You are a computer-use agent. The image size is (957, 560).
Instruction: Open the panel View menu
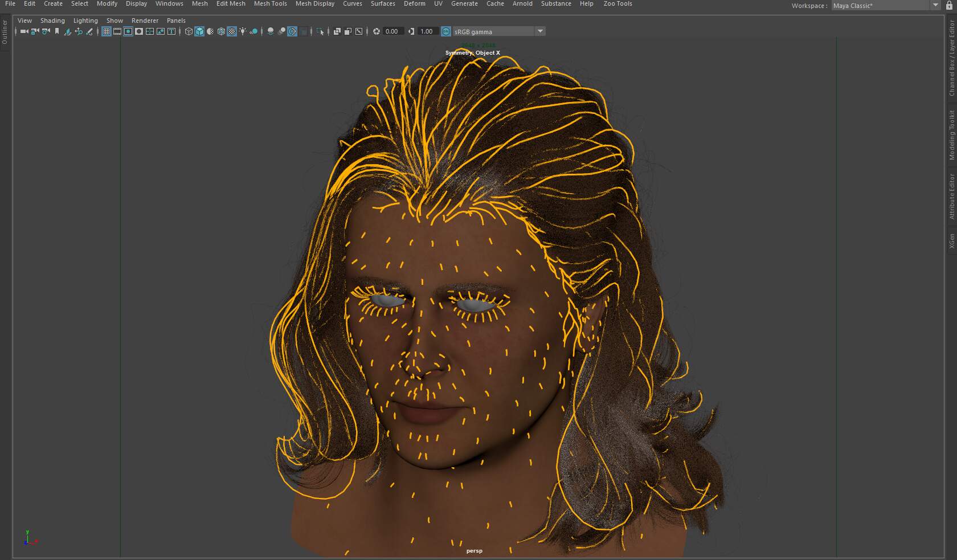[x=24, y=21]
